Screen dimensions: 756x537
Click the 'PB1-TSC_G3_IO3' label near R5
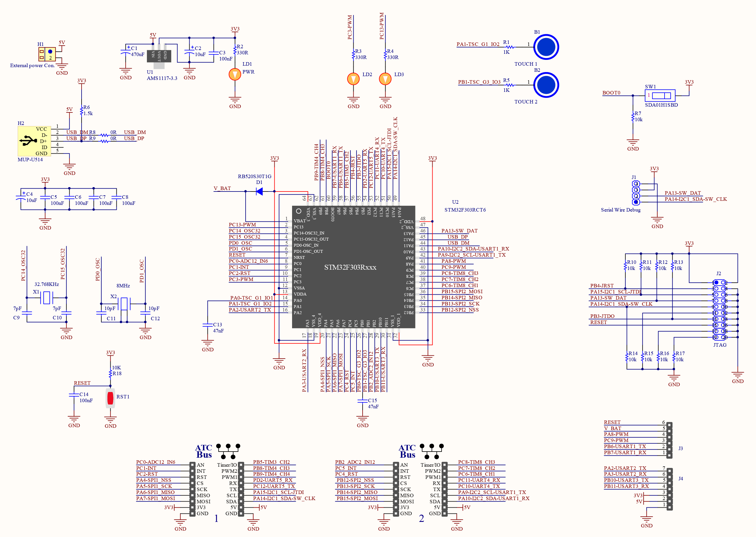(479, 82)
